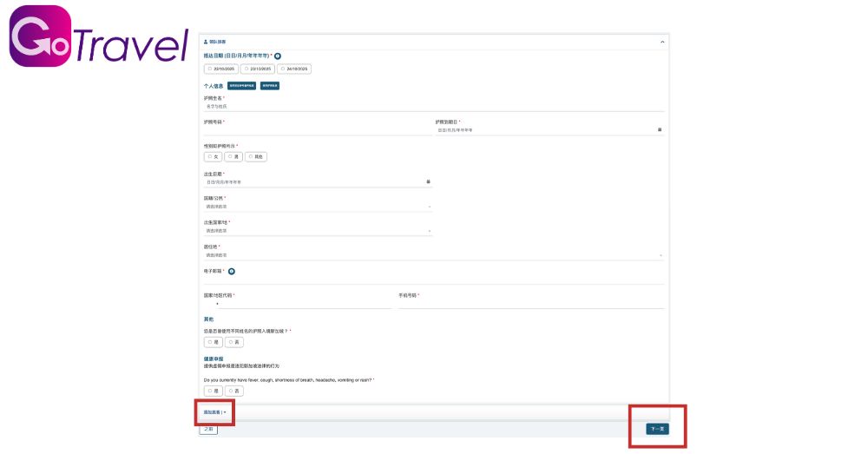Screen dimensions: 868x454
Task: Open the 国籍/公民 dropdown
Action: (317, 207)
